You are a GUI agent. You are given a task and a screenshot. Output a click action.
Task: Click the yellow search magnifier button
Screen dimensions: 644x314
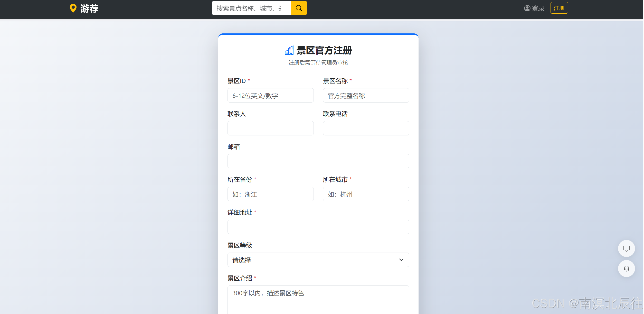[x=299, y=8]
